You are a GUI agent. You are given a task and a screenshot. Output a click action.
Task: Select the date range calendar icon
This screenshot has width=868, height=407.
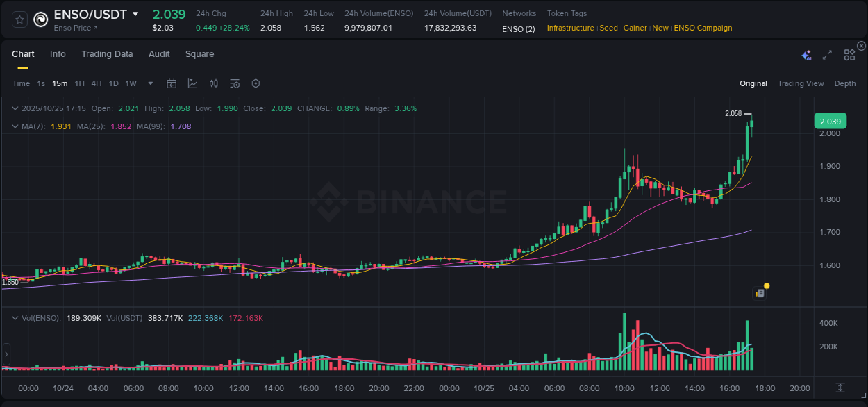(172, 83)
